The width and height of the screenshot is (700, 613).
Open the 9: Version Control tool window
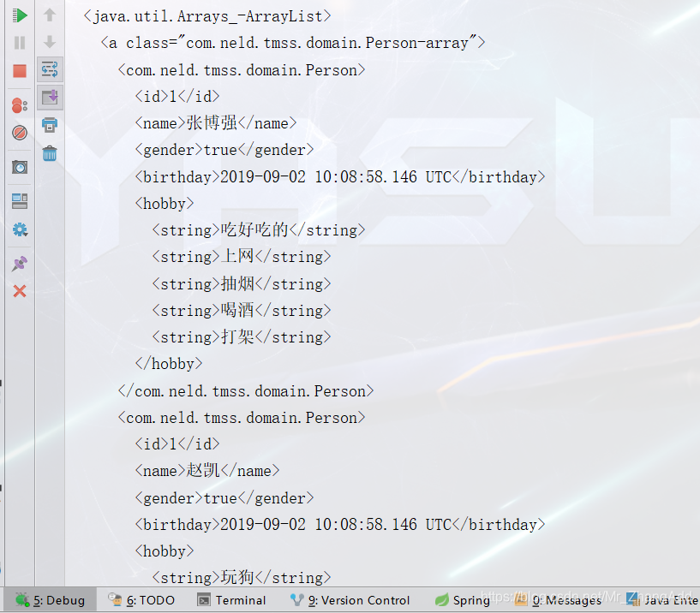coord(350,599)
